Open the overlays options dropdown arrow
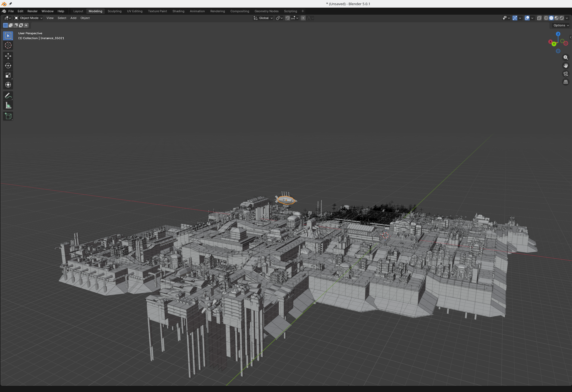Screen dimensions: 572x392 (x=532, y=18)
